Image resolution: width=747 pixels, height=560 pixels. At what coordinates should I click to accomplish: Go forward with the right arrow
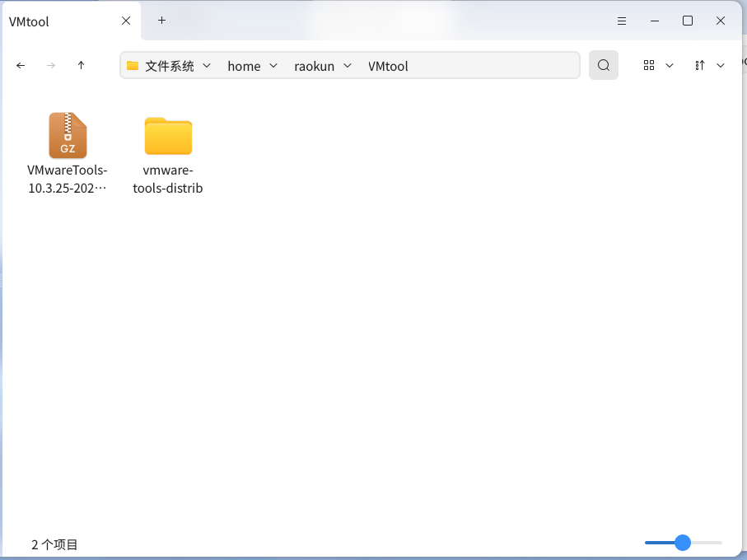point(51,65)
